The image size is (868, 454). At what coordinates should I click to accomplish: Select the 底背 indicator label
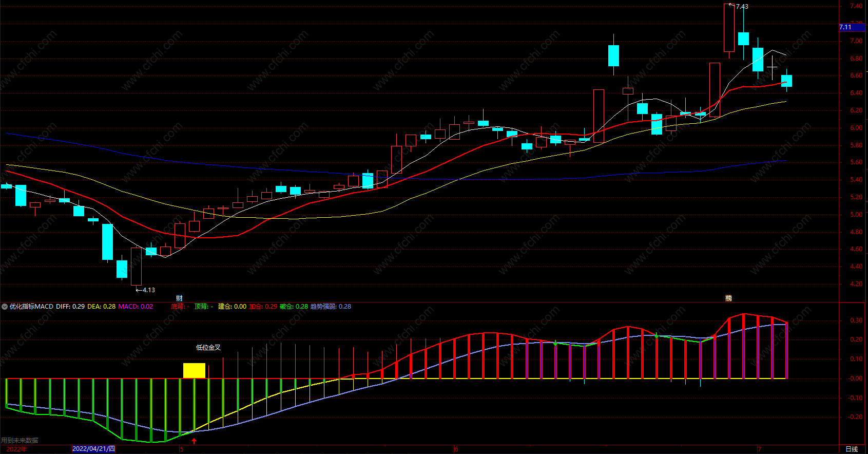coord(180,307)
